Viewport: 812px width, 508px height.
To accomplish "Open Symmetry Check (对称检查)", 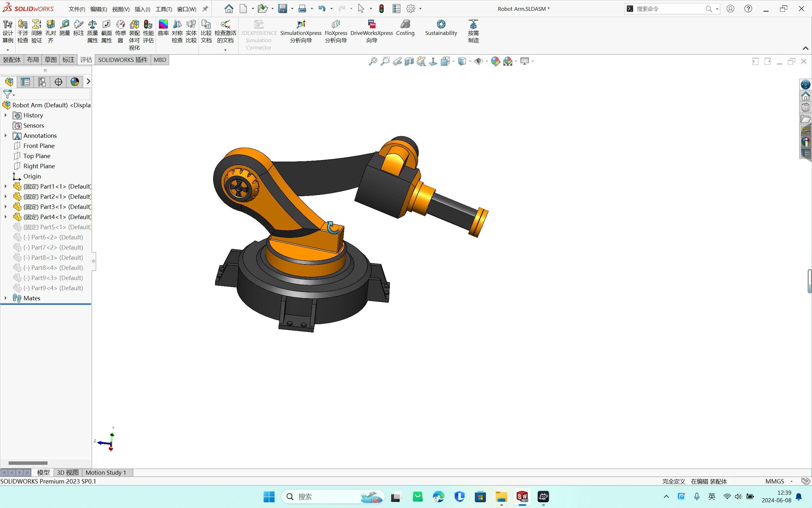I will point(177,31).
